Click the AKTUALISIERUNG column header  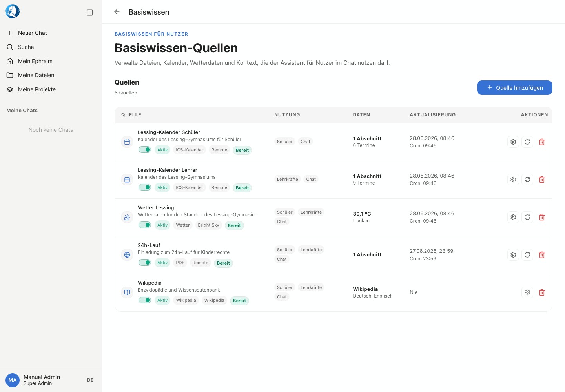click(433, 115)
